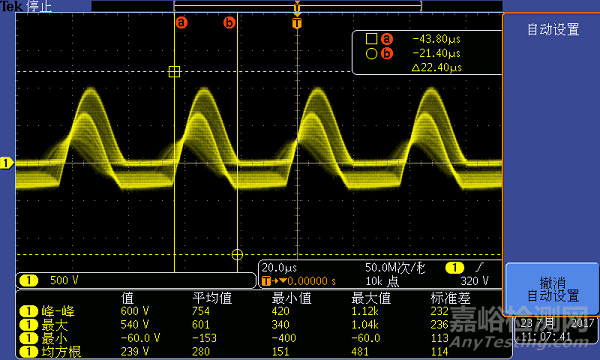This screenshot has width=600, height=360.
Task: Click the 320 V trigger level readout
Action: [474, 281]
